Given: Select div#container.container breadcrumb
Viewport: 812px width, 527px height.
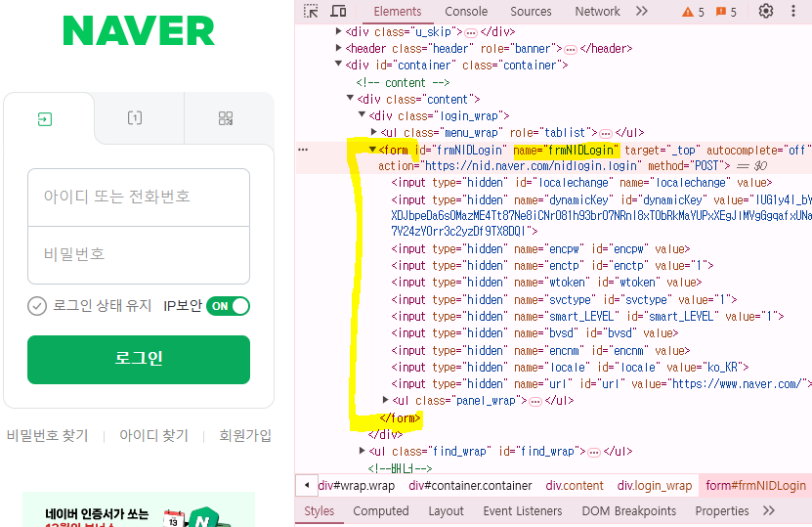Looking at the screenshot, I should point(470,486).
